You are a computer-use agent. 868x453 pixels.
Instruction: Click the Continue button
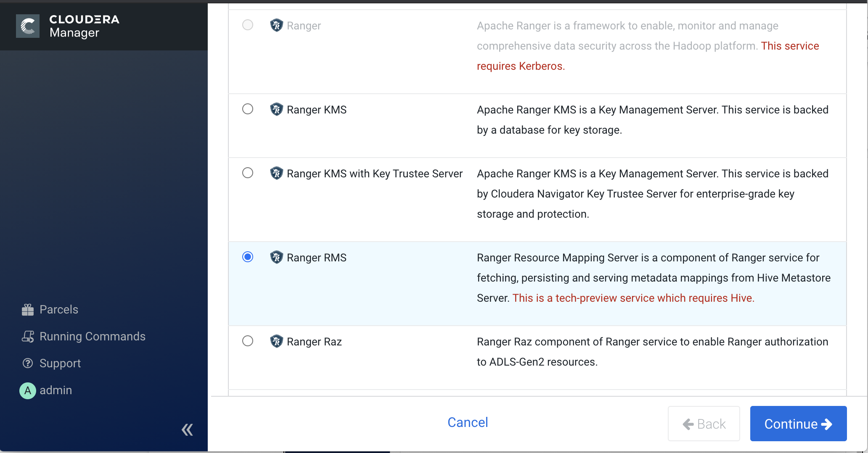click(798, 424)
